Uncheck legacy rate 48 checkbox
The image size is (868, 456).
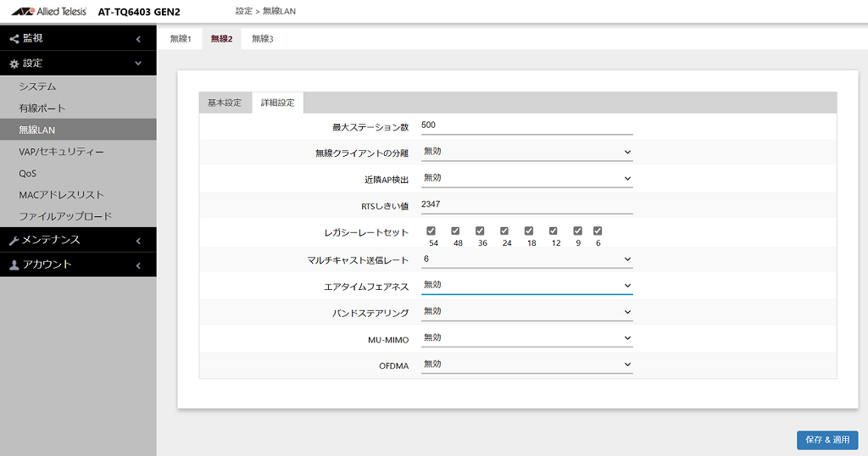[455, 231]
